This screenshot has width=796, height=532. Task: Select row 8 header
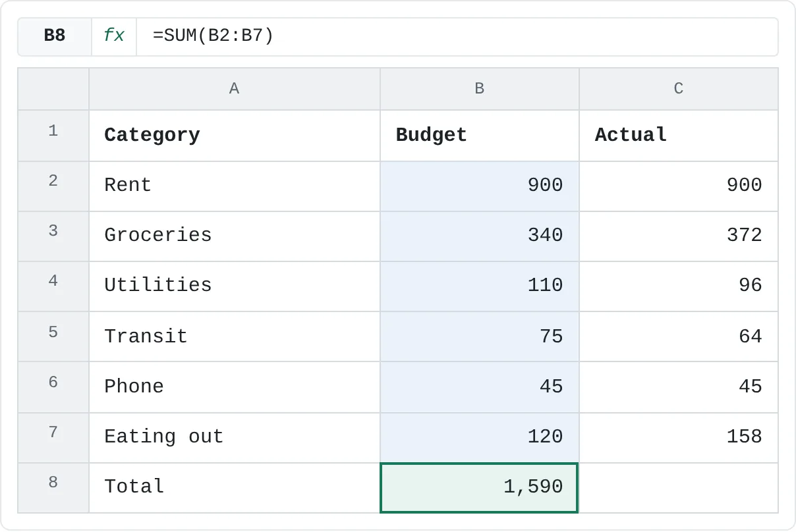(53, 488)
